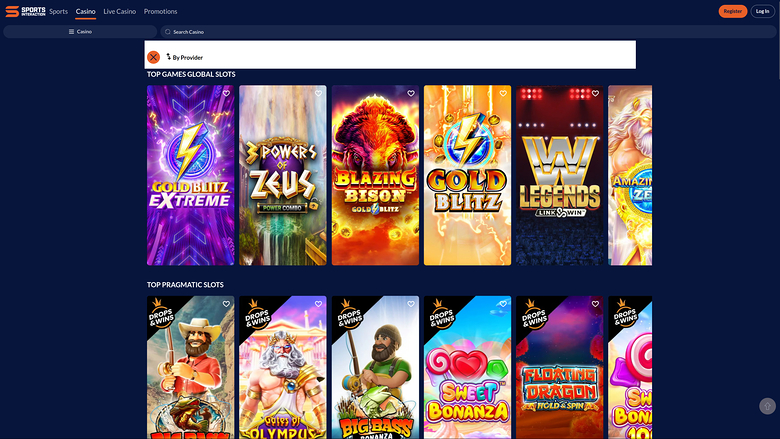Go to Live Casino tab
This screenshot has width=780, height=439.
click(119, 11)
